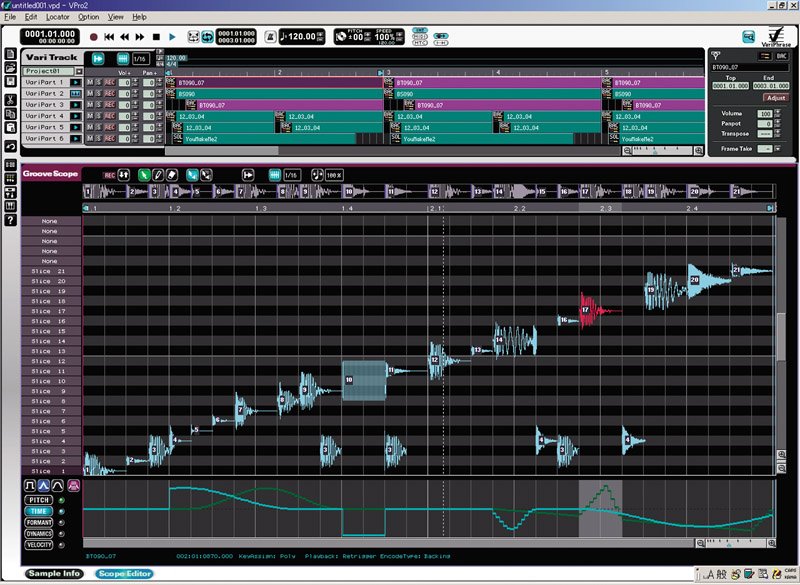Click the return-to-start transport button
Screen dimensions: 800x585
click(109, 37)
